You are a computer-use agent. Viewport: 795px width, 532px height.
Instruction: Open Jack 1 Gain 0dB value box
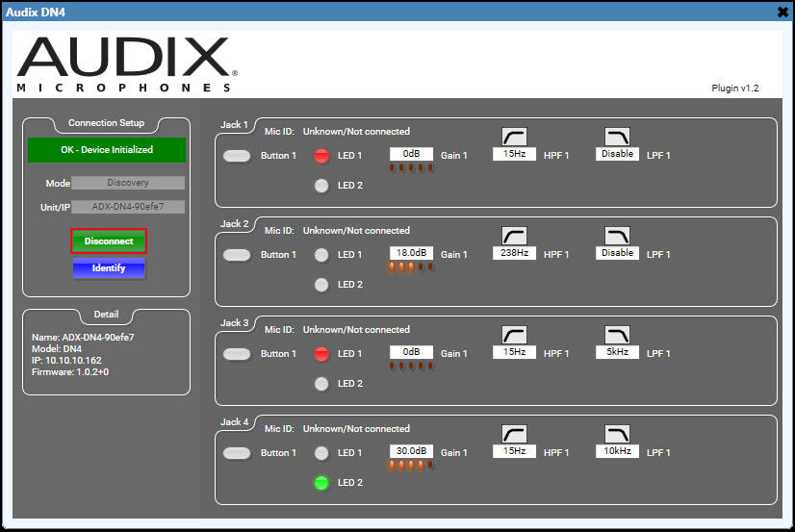coord(411,154)
